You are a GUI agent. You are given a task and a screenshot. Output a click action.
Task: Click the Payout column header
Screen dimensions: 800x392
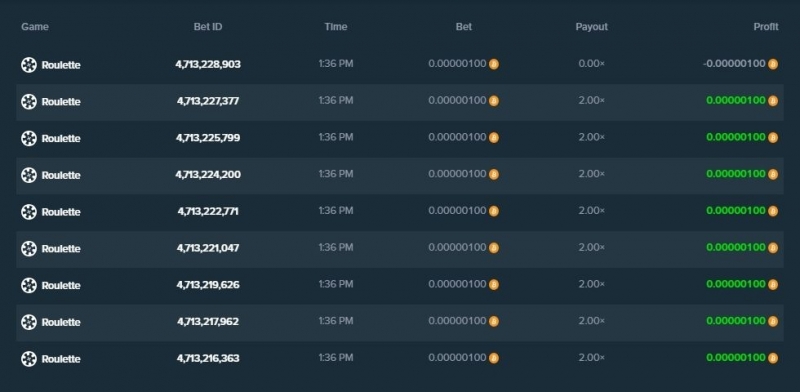[592, 27]
